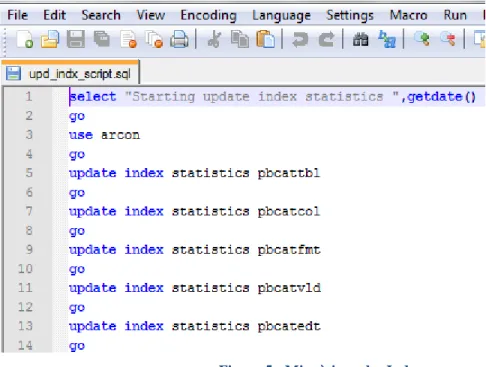The image size is (486, 367).
Task: Click the save-state icon on upd_indx_script.sql tab
Action: 13,73
